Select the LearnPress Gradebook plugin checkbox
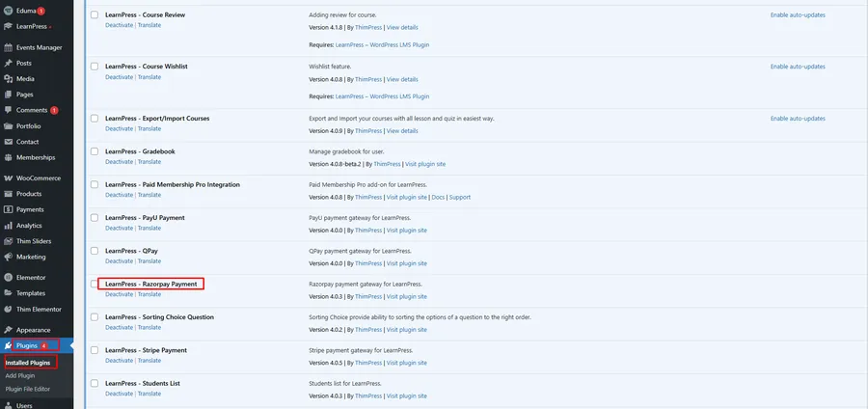This screenshot has width=868, height=409. [95, 151]
